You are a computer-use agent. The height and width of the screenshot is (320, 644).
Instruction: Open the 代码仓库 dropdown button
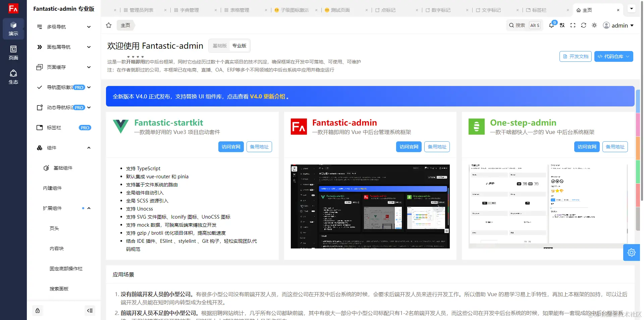(x=614, y=56)
